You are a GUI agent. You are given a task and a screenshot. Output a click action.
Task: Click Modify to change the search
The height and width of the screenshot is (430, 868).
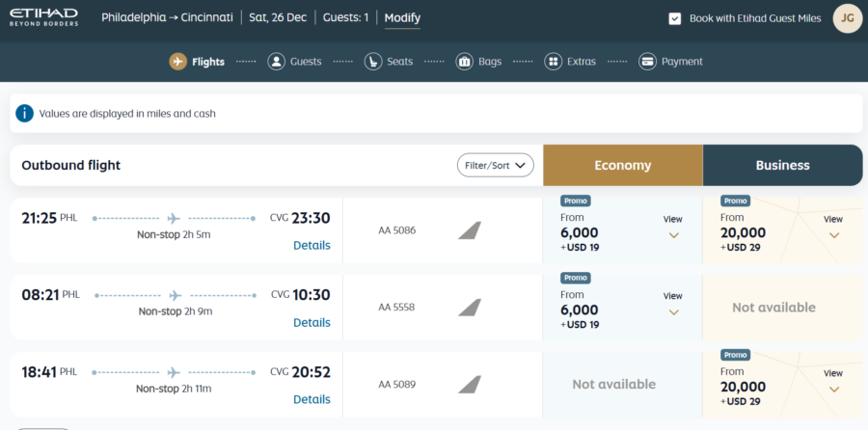pos(402,17)
